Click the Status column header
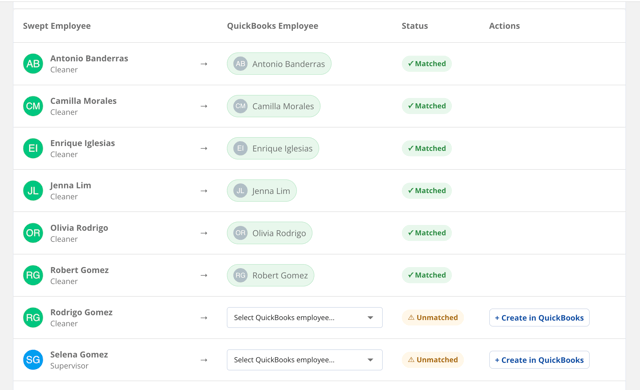The height and width of the screenshot is (390, 640). (x=415, y=26)
